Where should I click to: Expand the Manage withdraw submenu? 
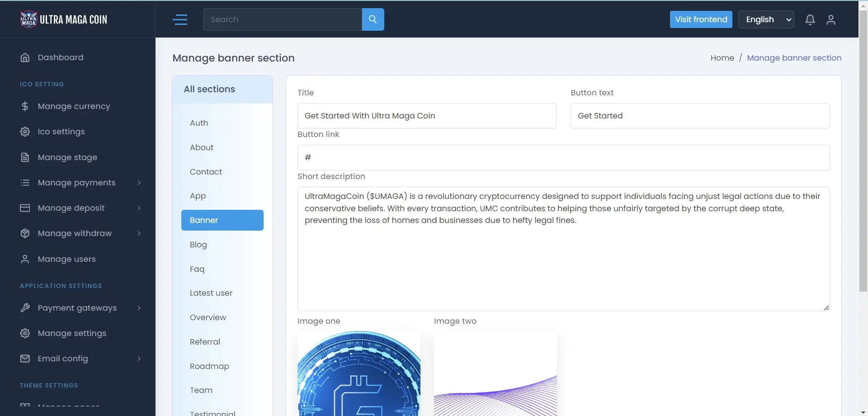click(139, 233)
